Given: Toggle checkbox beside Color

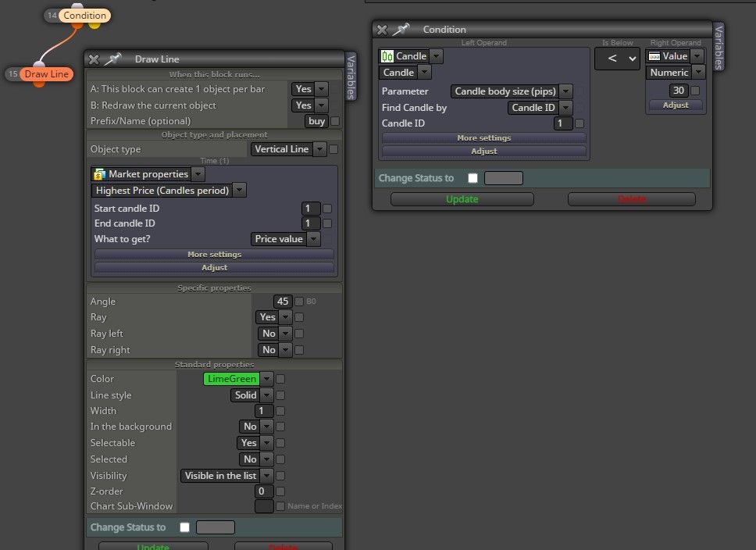Looking at the screenshot, I should [280, 379].
